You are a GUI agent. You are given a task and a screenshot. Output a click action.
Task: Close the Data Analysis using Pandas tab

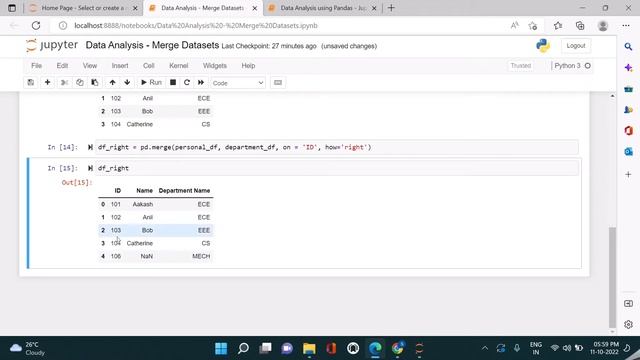[374, 8]
